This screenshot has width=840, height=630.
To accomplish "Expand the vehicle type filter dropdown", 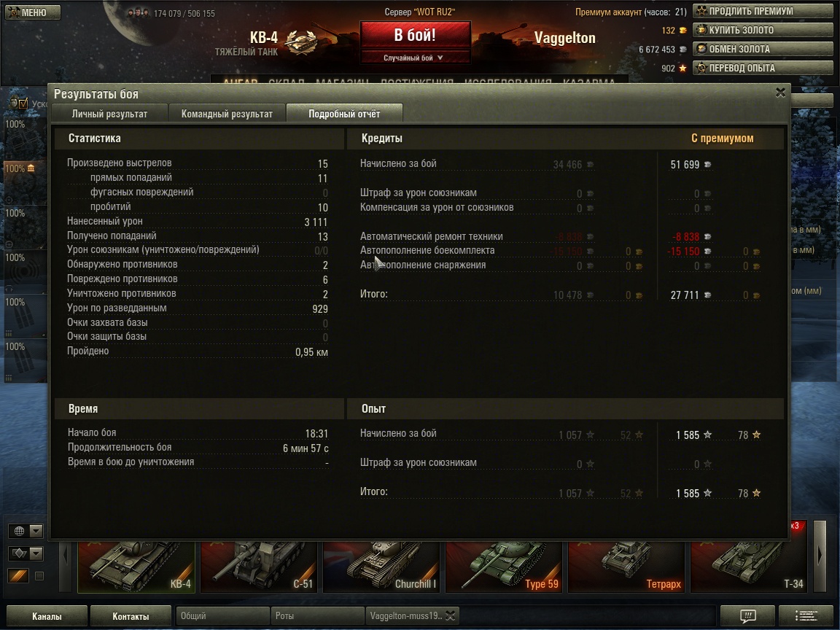I will [36, 553].
